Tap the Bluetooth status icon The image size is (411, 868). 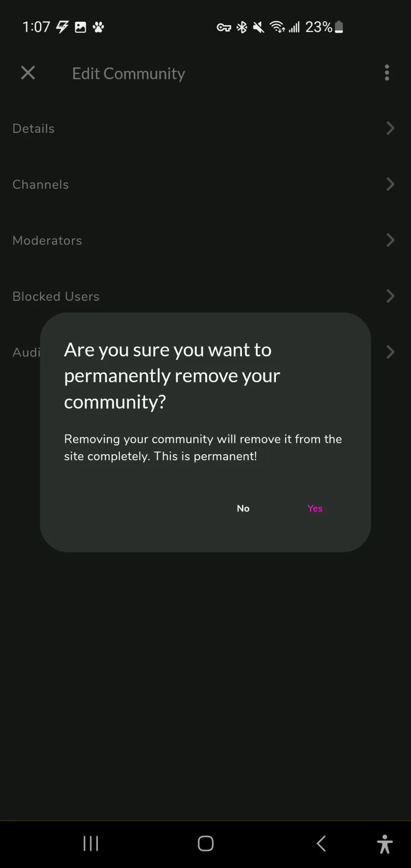(242, 27)
